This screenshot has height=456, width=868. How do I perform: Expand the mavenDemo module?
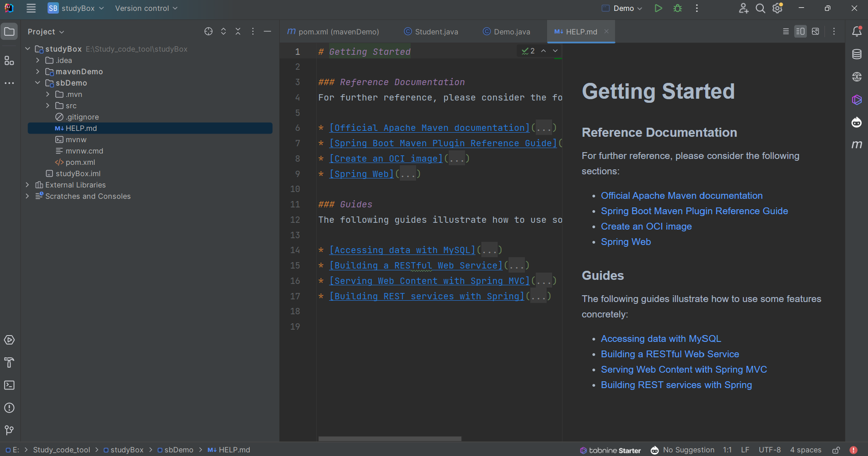click(x=38, y=72)
